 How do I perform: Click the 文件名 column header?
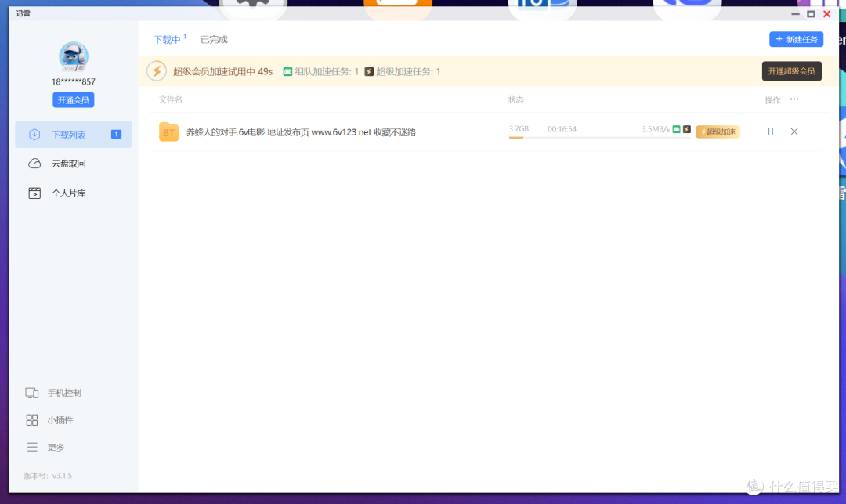171,99
